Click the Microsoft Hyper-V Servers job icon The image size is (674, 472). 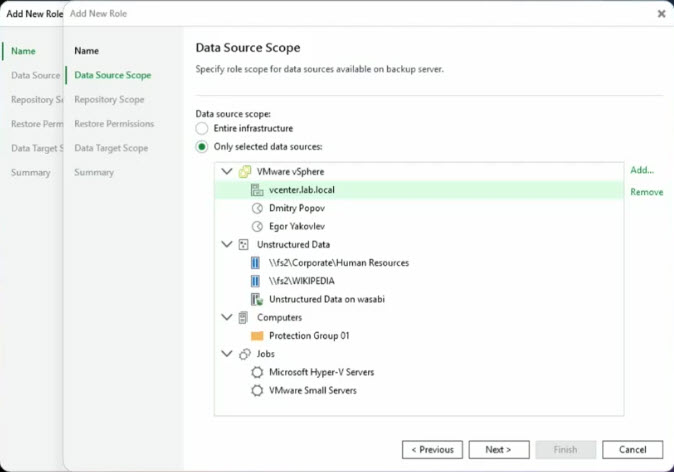point(257,372)
